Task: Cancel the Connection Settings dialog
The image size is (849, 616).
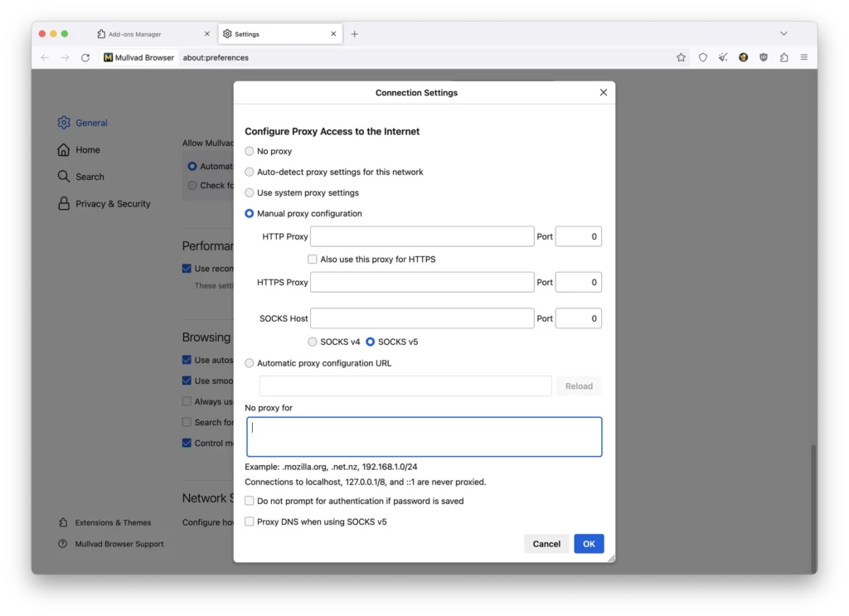Action: 546,544
